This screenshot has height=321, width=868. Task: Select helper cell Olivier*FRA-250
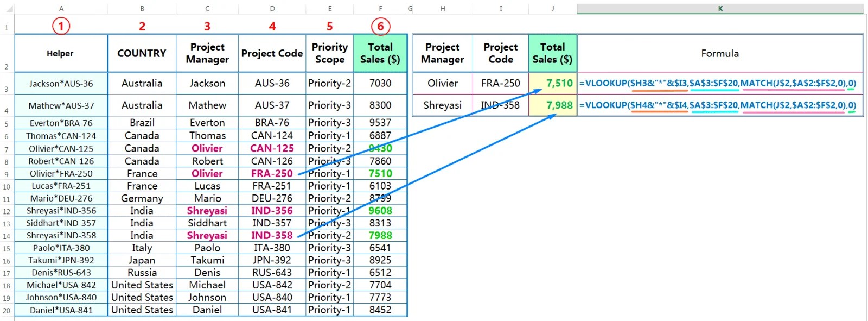pyautogui.click(x=61, y=174)
